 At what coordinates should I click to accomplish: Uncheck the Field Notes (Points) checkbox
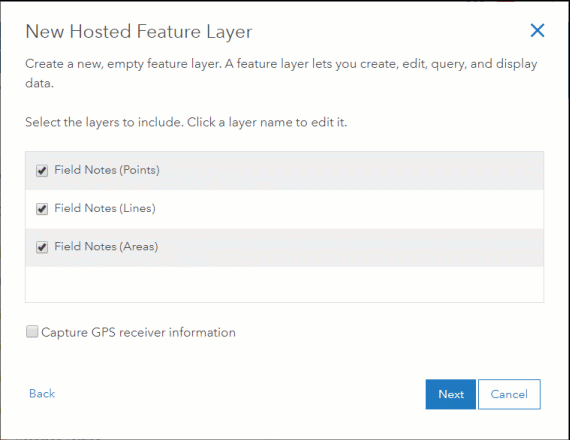(42, 170)
